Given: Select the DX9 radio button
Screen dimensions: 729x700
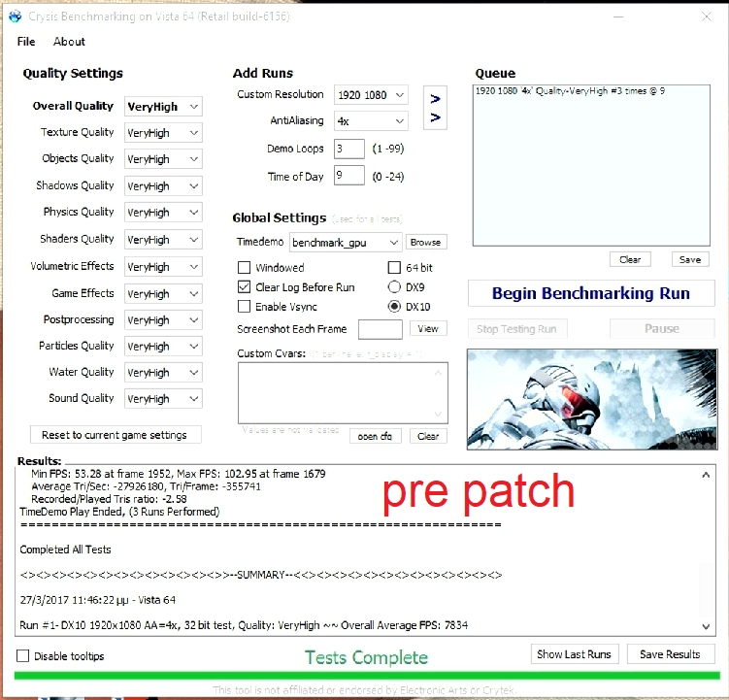Looking at the screenshot, I should [394, 287].
